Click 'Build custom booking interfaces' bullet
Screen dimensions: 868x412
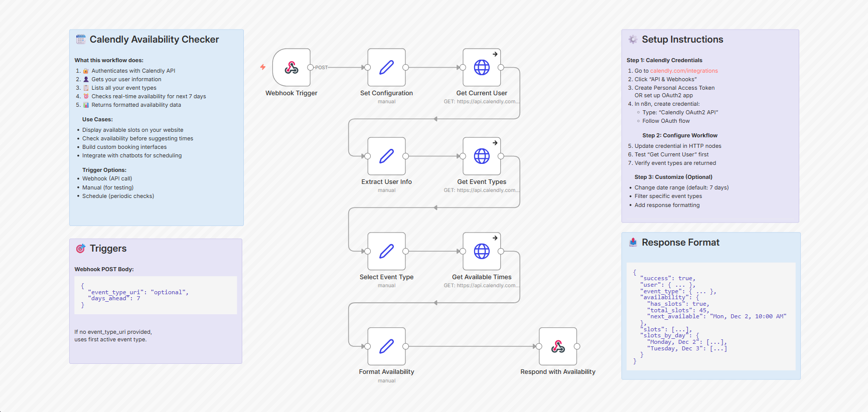click(124, 147)
